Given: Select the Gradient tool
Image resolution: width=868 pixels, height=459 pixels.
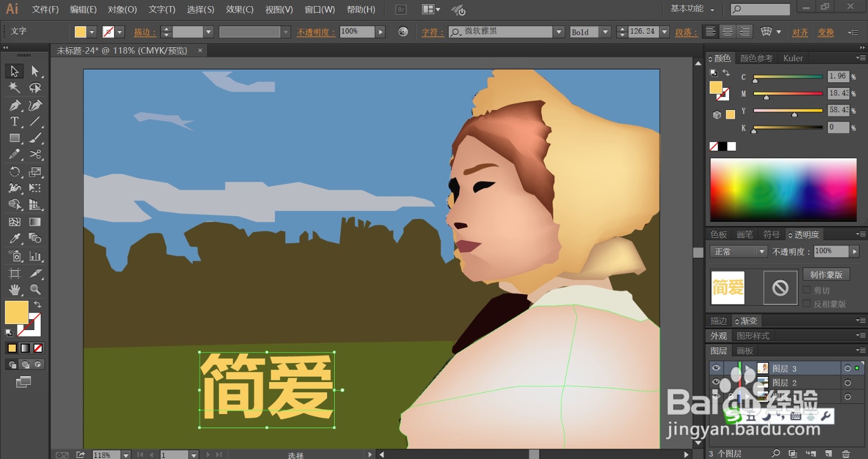Looking at the screenshot, I should [x=35, y=222].
